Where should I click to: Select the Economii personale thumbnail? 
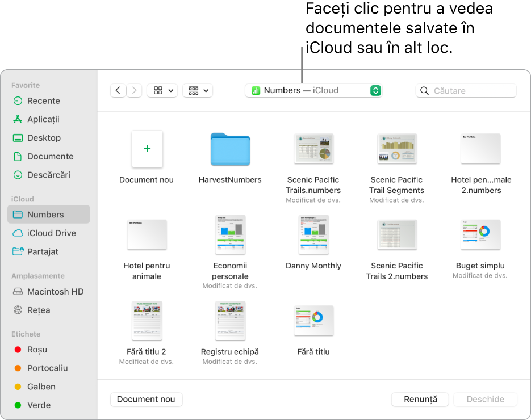point(230,234)
